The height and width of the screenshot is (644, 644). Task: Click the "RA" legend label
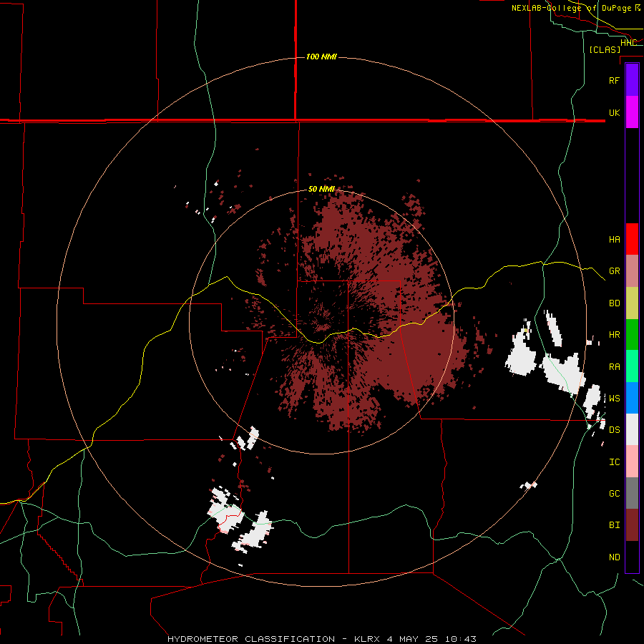click(x=614, y=367)
